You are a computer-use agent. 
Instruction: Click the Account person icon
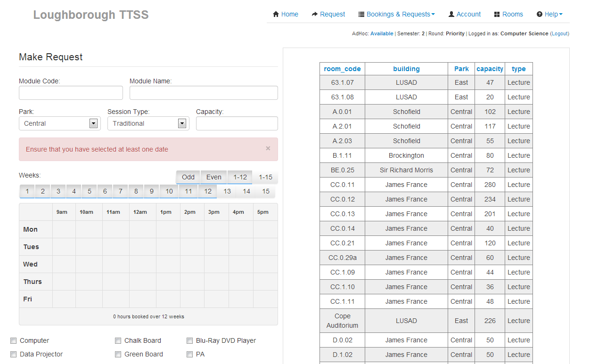[x=451, y=14]
